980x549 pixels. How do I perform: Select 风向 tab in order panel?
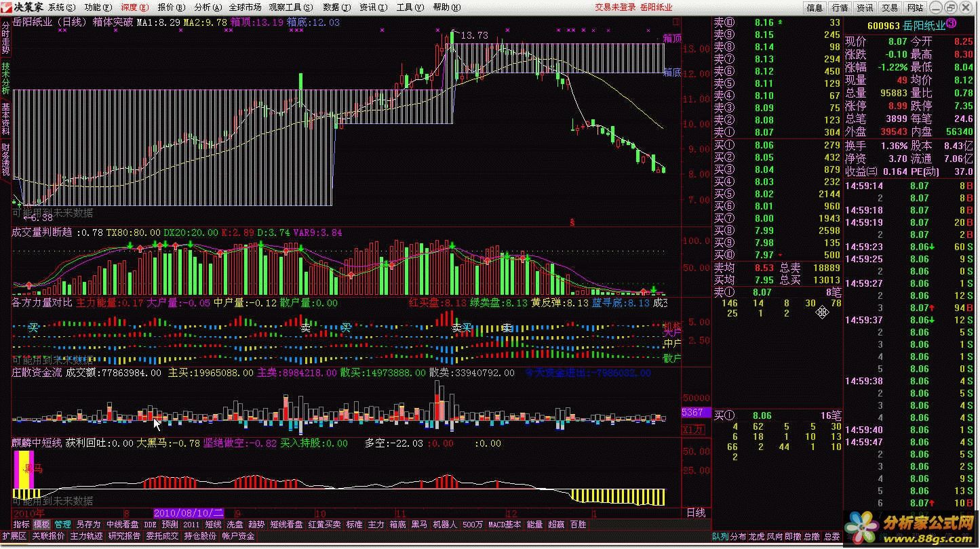pos(775,536)
